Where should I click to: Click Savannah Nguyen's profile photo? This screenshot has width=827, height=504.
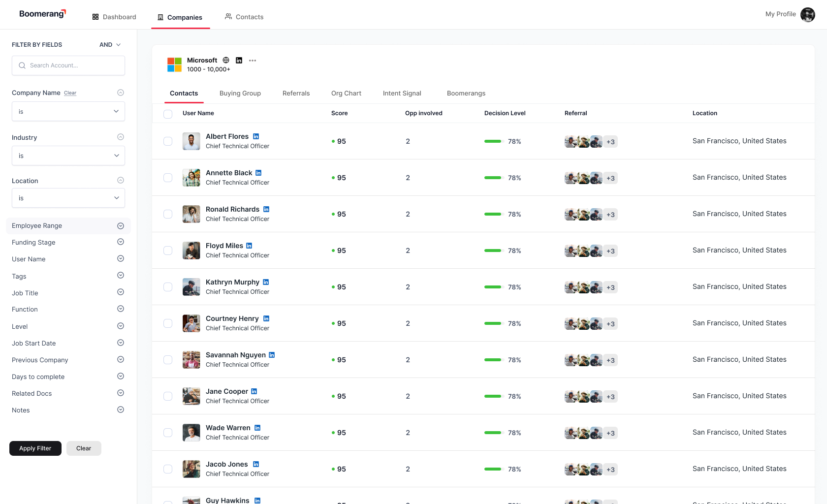tap(191, 360)
